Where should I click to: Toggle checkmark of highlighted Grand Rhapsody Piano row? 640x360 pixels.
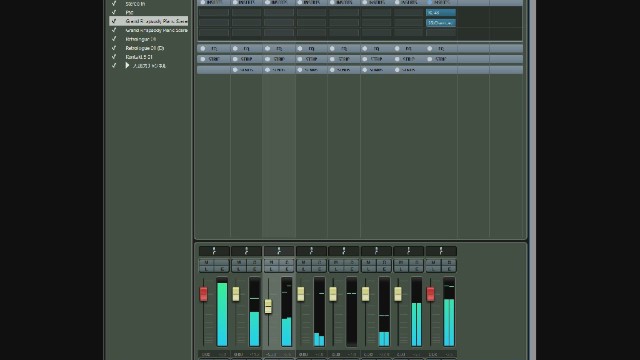coord(114,21)
